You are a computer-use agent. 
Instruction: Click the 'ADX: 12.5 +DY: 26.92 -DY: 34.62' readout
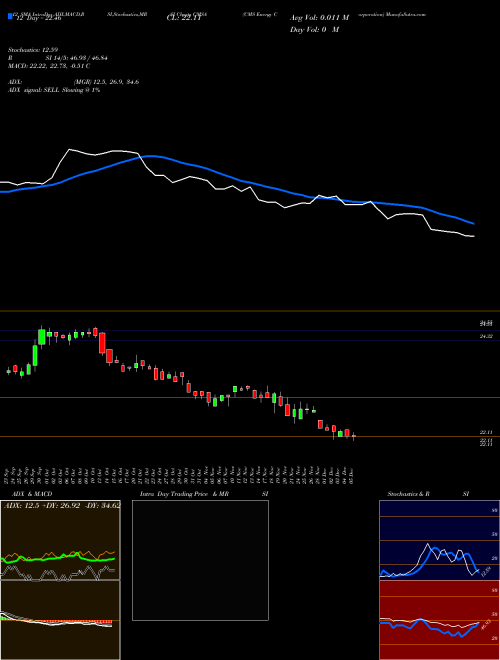[x=62, y=505]
